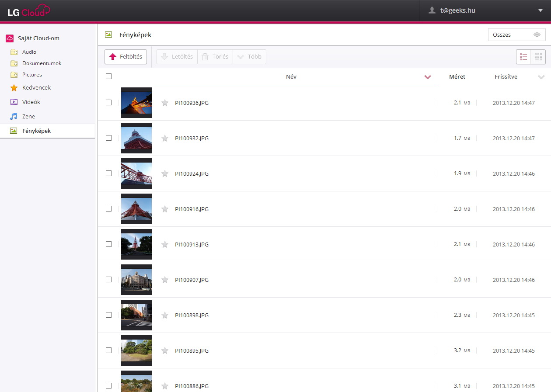This screenshot has height=392, width=551.
Task: Click the Frissítve sort arrow
Action: tap(541, 77)
